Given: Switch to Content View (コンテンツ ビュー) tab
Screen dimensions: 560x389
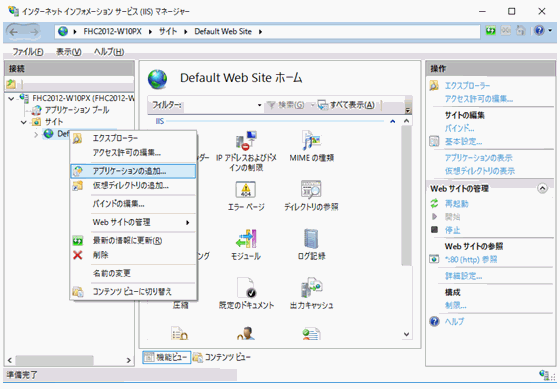Looking at the screenshot, I should click(x=222, y=357).
